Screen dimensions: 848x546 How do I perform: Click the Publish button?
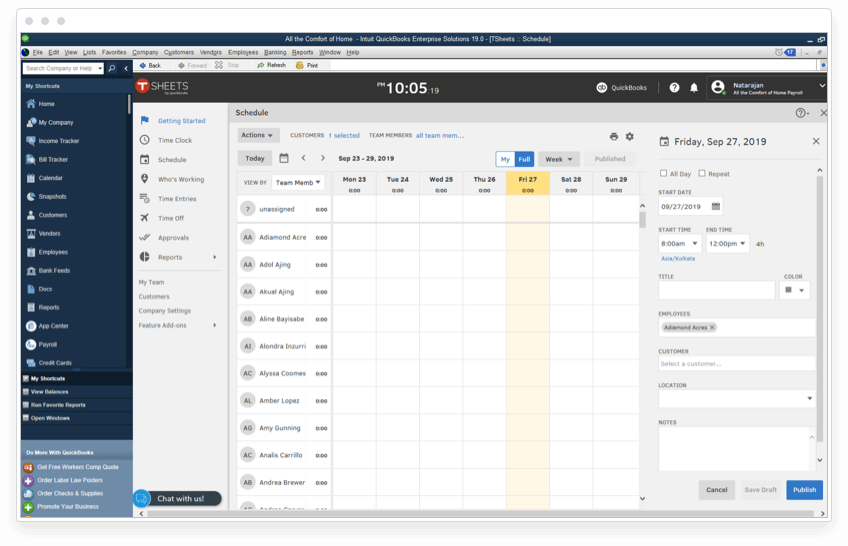click(804, 490)
